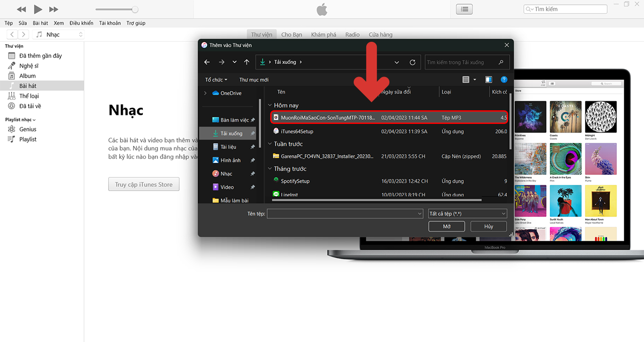
Task: Switch to the Khám phá tab
Action: [324, 35]
